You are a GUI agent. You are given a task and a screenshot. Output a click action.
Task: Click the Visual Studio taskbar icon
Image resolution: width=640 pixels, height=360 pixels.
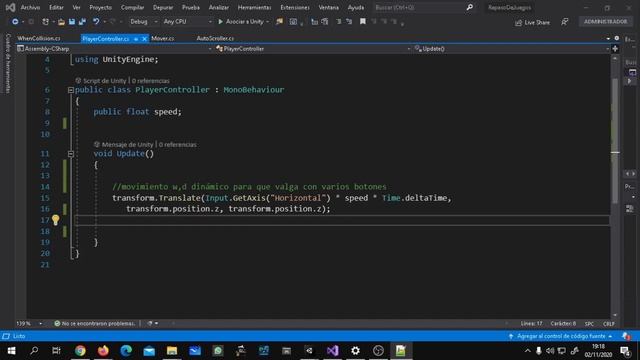pyautogui.click(x=332, y=351)
